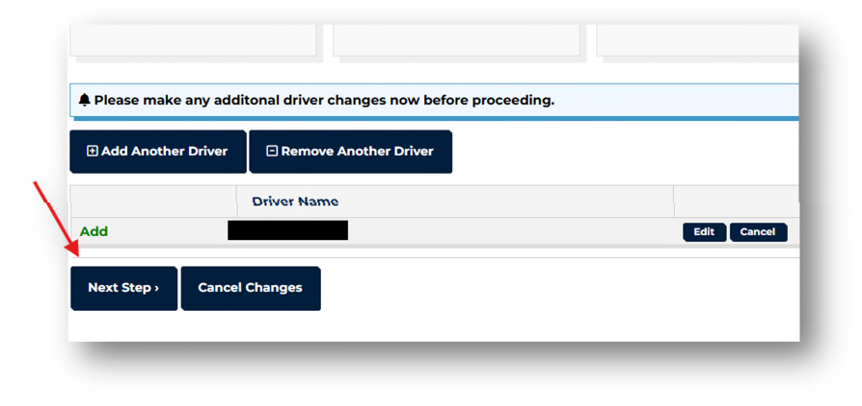Click the red arrow annotation
862x406 pixels.
tap(57, 218)
